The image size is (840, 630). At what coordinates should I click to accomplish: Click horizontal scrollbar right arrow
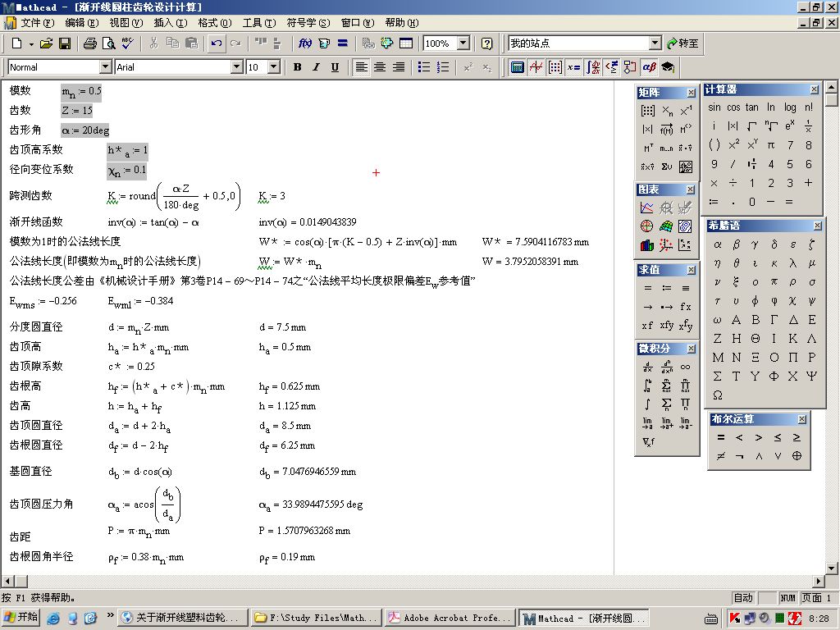click(x=819, y=581)
